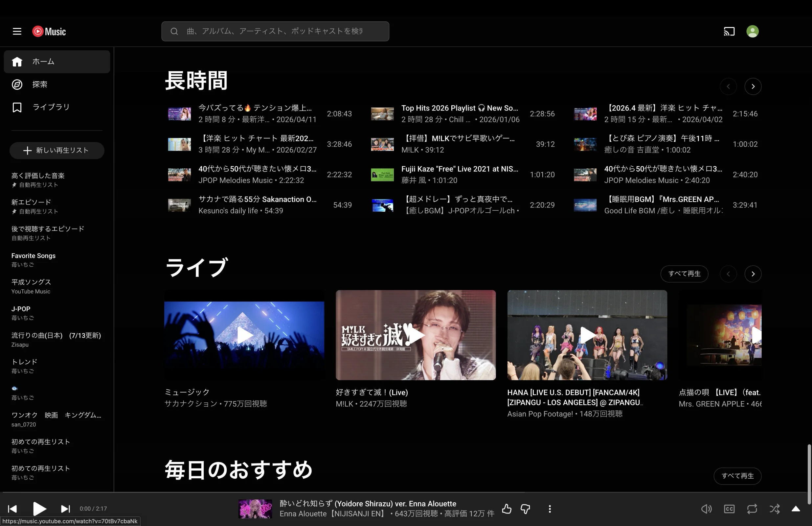The image size is (812, 526).
Task: Select the ホーム sidebar item
Action: (57, 61)
